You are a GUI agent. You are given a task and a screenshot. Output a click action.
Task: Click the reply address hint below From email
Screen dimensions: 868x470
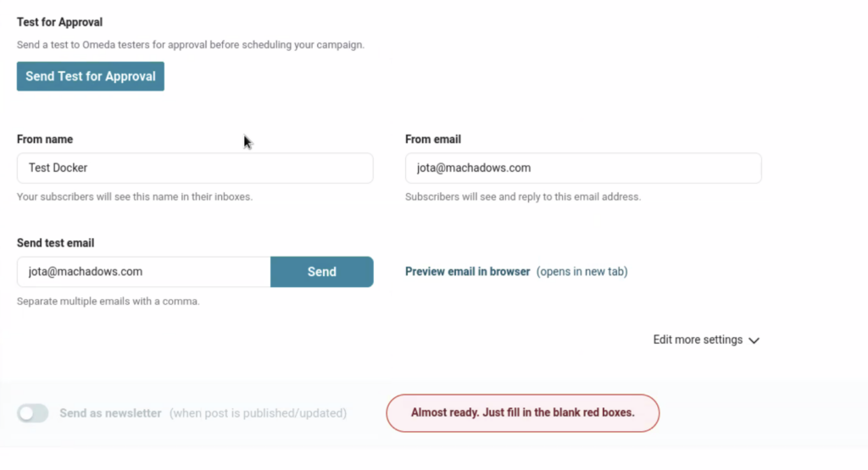(x=523, y=196)
